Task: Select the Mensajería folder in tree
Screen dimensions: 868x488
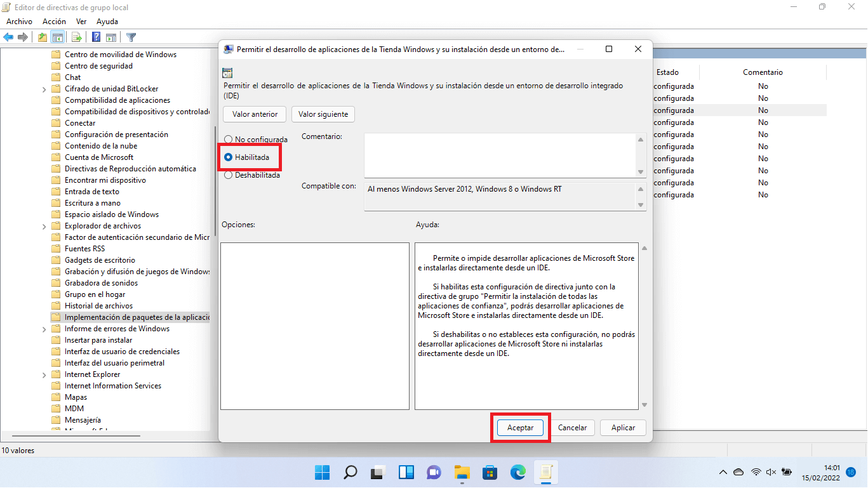Action: (x=83, y=420)
